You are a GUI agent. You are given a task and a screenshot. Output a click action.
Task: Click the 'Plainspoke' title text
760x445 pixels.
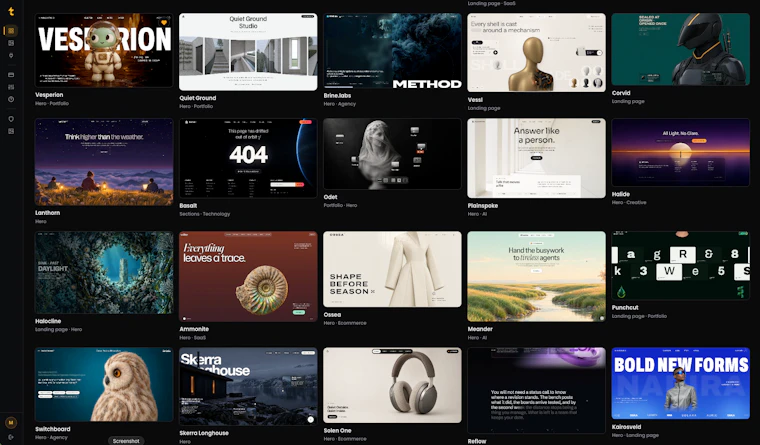483,206
